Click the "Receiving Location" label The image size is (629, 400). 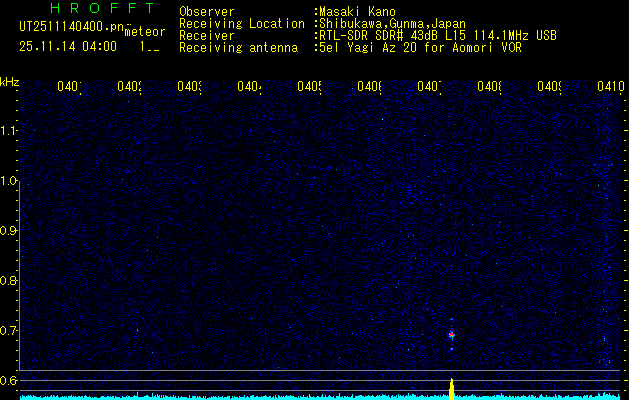[x=242, y=24]
